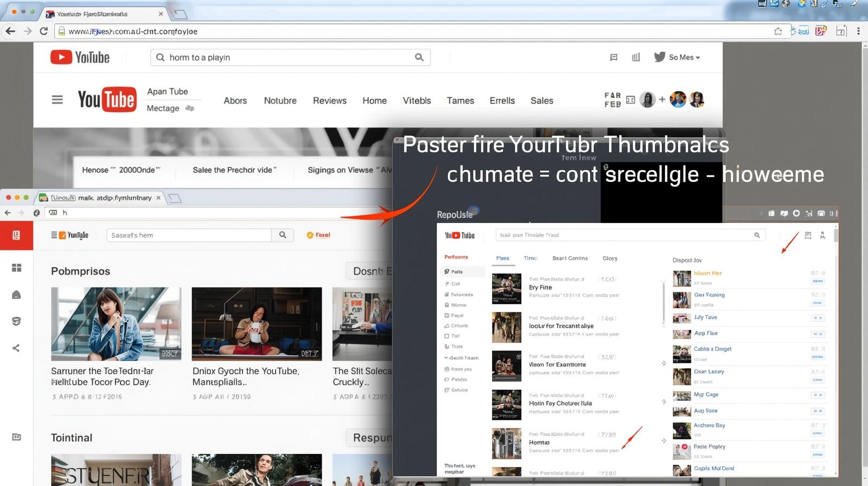Select the red highlighted sidebar icon
The width and height of the screenshot is (868, 486).
coord(16,235)
